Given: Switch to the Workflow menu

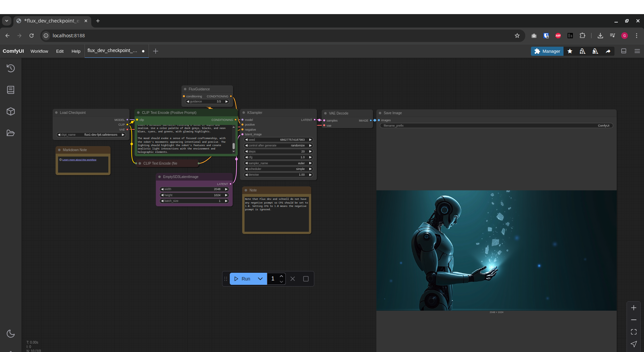Looking at the screenshot, I should (x=39, y=51).
